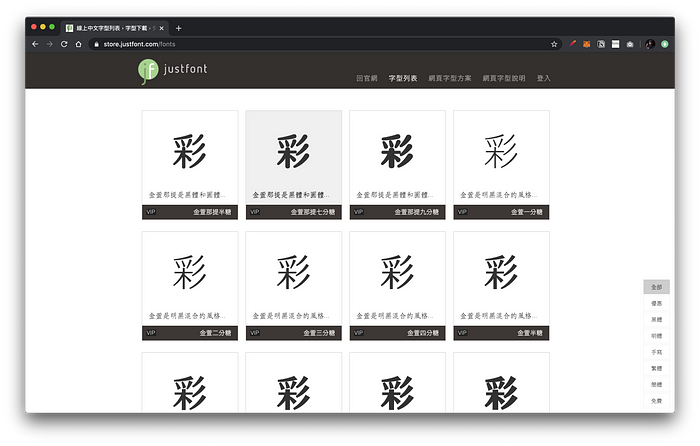Image resolution: width=700 pixels, height=446 pixels.
Task: Open the 金萱四分糖 font card
Action: coord(397,286)
